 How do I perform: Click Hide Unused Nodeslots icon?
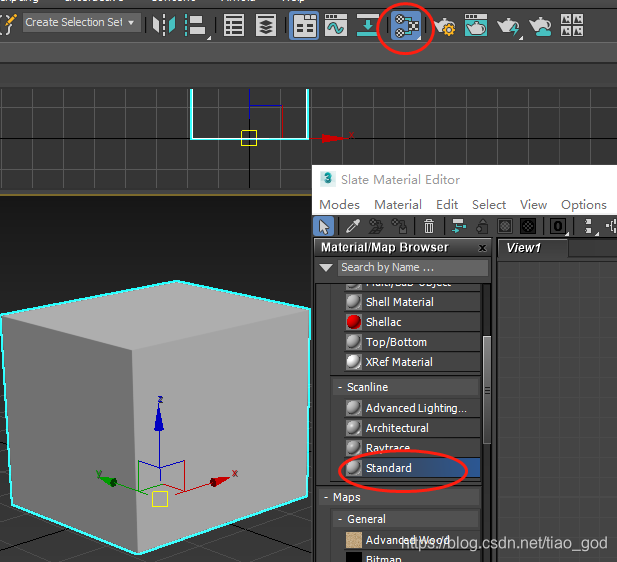482,226
